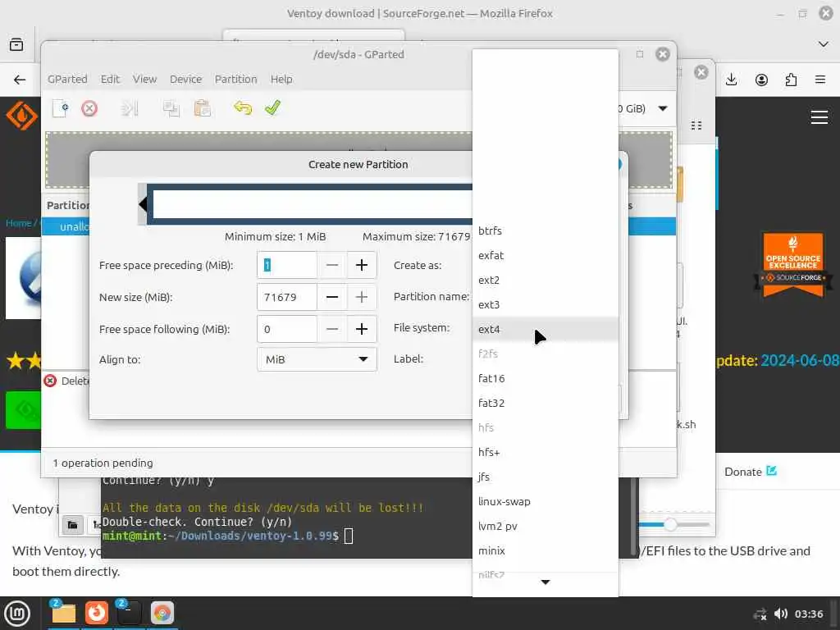Select btrfs from file system list
Viewport: 840px width, 630px height.
coord(546,231)
